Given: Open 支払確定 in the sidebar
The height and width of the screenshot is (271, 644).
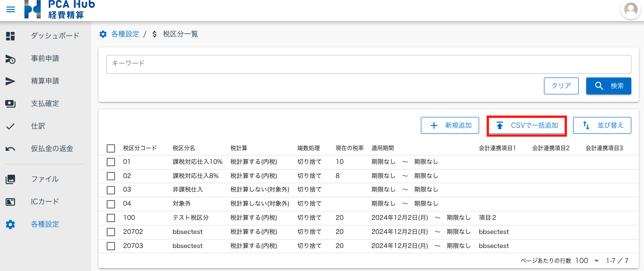Looking at the screenshot, I should [x=46, y=103].
